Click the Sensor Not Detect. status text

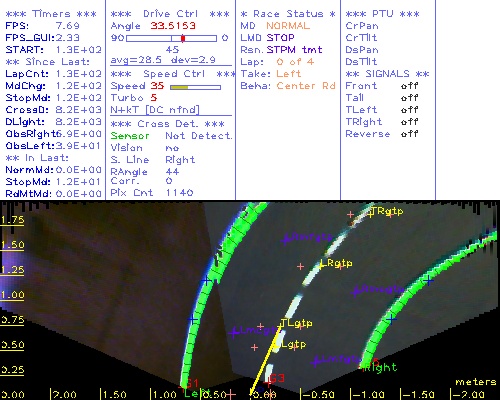point(171,136)
